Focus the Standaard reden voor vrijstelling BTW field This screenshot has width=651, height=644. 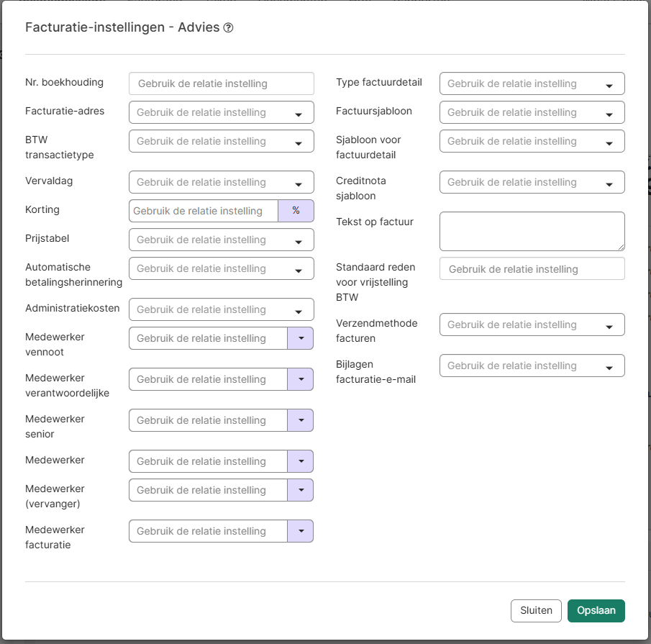(532, 269)
